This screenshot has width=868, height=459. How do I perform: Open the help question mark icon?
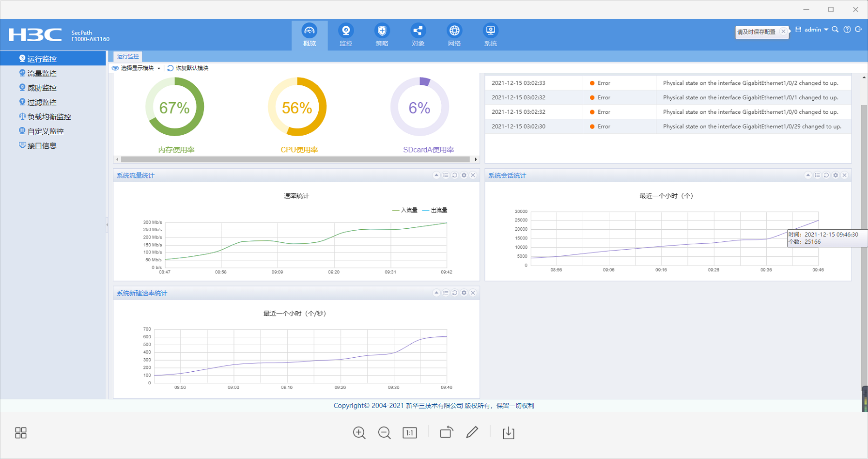pos(847,30)
